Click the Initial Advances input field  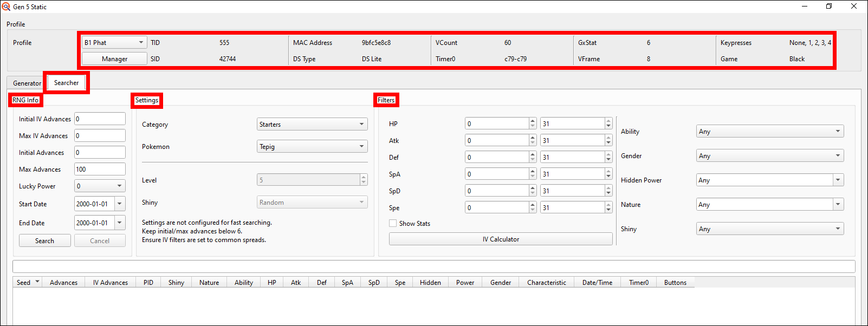pyautogui.click(x=100, y=152)
